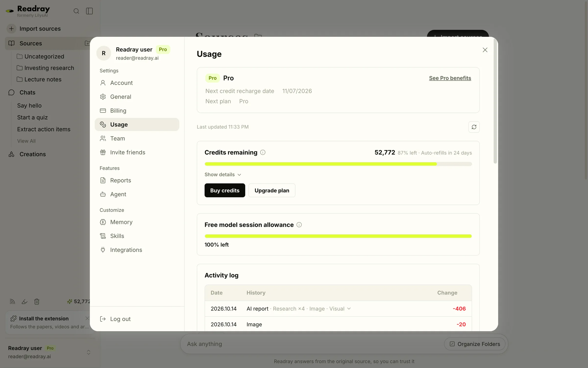The height and width of the screenshot is (368, 588).
Task: Open the Integrations customization page
Action: 137,250
